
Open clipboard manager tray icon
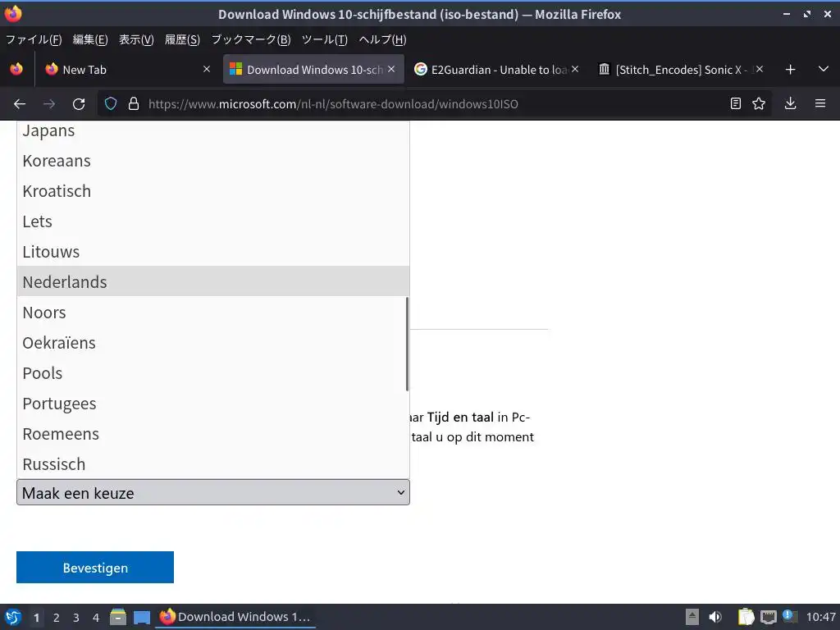(x=746, y=617)
